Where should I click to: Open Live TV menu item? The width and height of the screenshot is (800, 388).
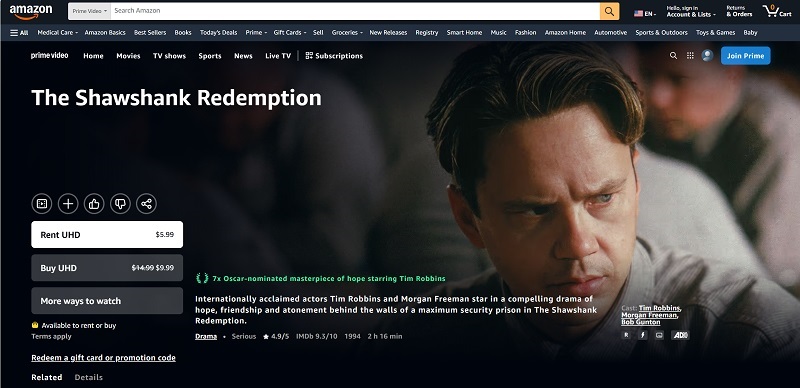(x=278, y=56)
